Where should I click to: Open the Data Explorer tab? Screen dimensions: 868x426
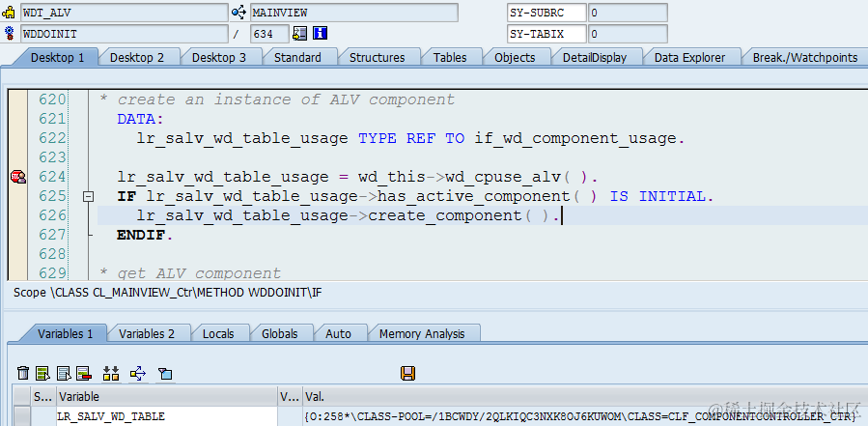point(689,58)
